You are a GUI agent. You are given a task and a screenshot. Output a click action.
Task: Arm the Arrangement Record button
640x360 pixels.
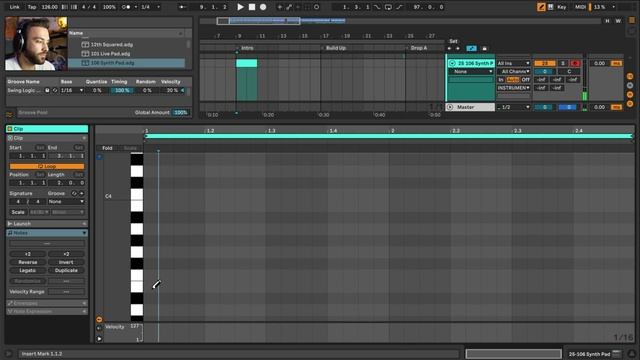[x=263, y=7]
